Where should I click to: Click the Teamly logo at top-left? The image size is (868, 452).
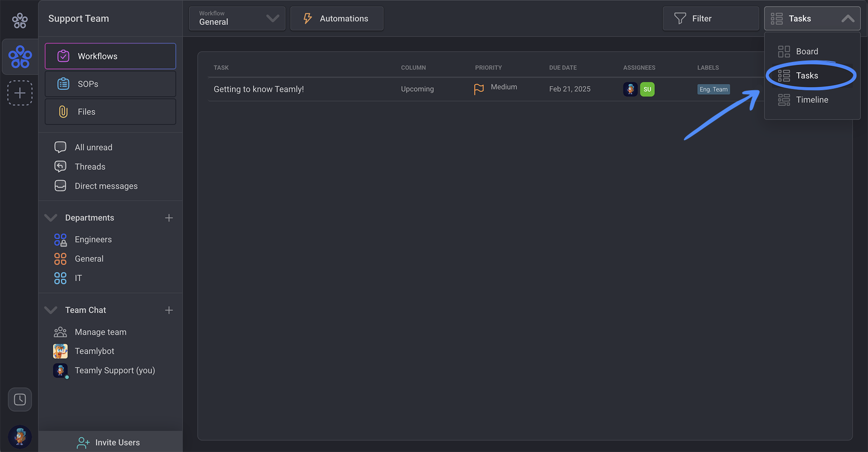point(20,21)
